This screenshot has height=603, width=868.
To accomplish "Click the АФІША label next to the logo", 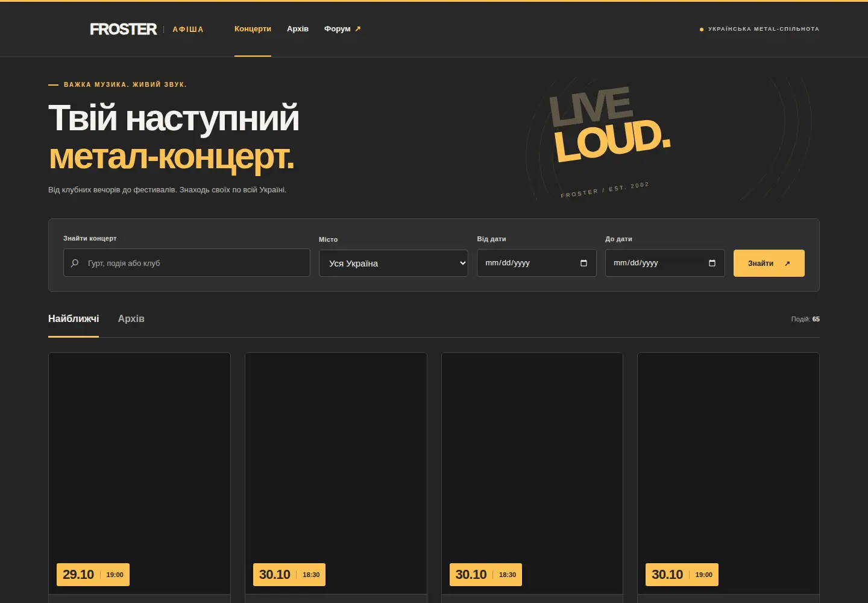I will point(188,30).
